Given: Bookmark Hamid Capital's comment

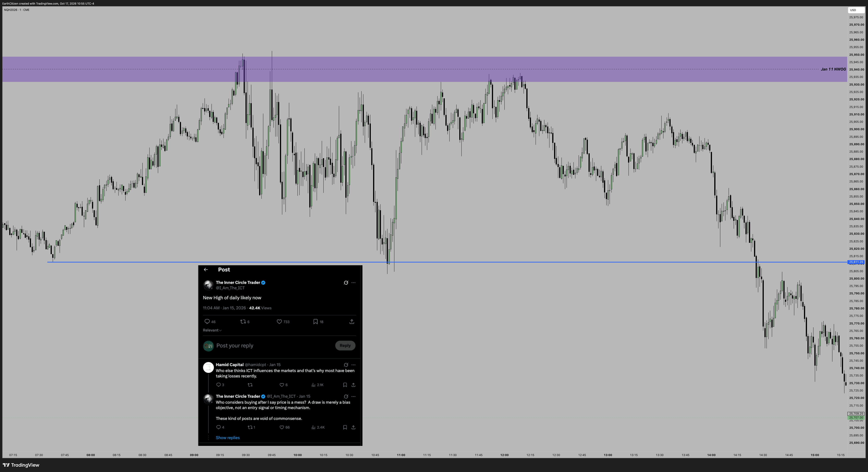Looking at the screenshot, I should point(345,385).
